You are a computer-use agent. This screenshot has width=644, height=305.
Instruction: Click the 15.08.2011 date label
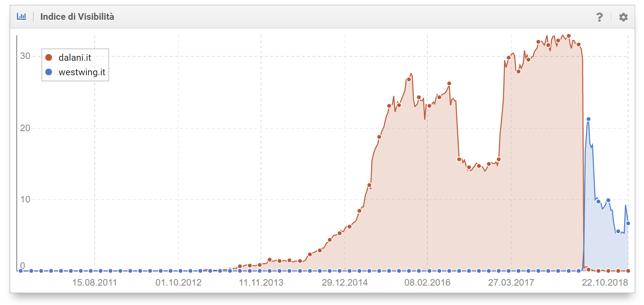95,283
